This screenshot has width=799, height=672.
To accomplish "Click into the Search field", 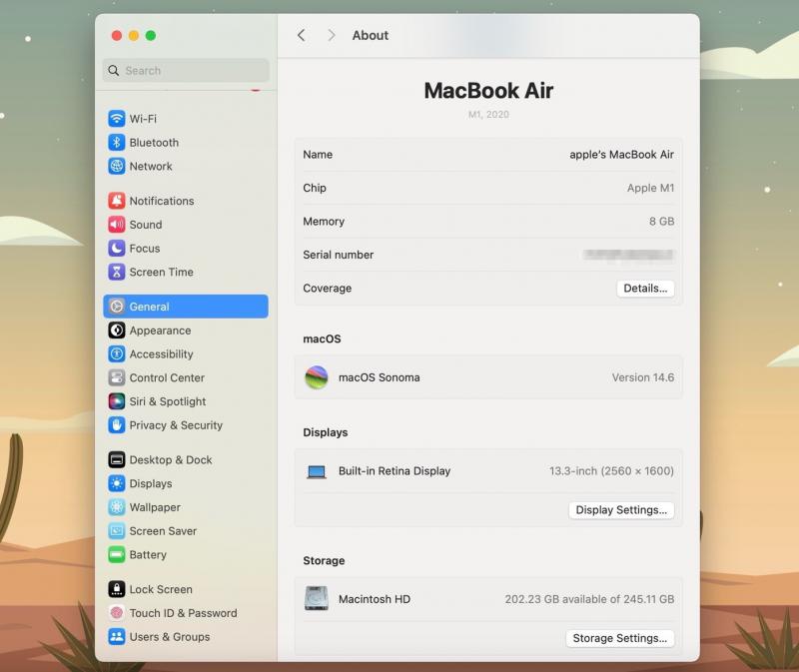I will [x=186, y=70].
